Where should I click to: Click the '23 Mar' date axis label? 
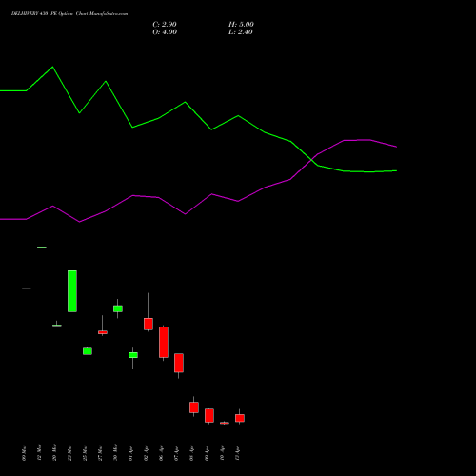pos(69,453)
